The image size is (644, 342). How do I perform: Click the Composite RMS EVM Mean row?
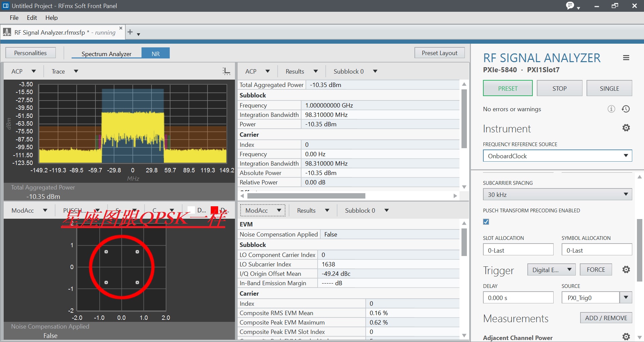point(349,313)
